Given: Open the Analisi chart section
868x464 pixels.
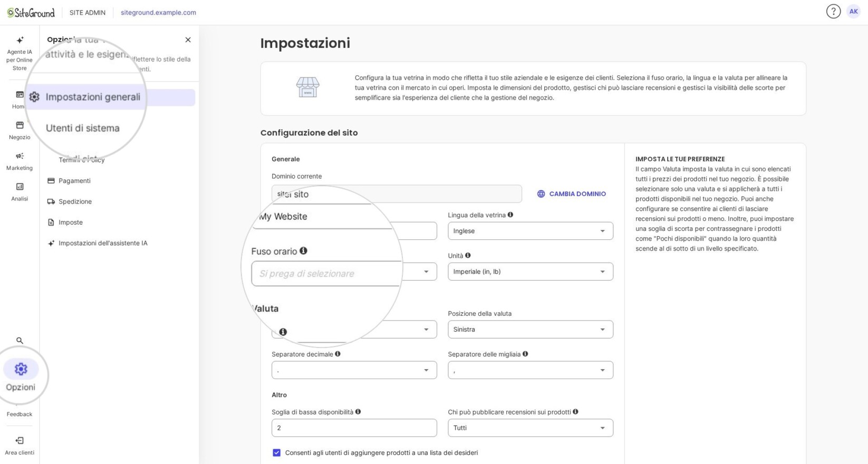Looking at the screenshot, I should pos(20,191).
